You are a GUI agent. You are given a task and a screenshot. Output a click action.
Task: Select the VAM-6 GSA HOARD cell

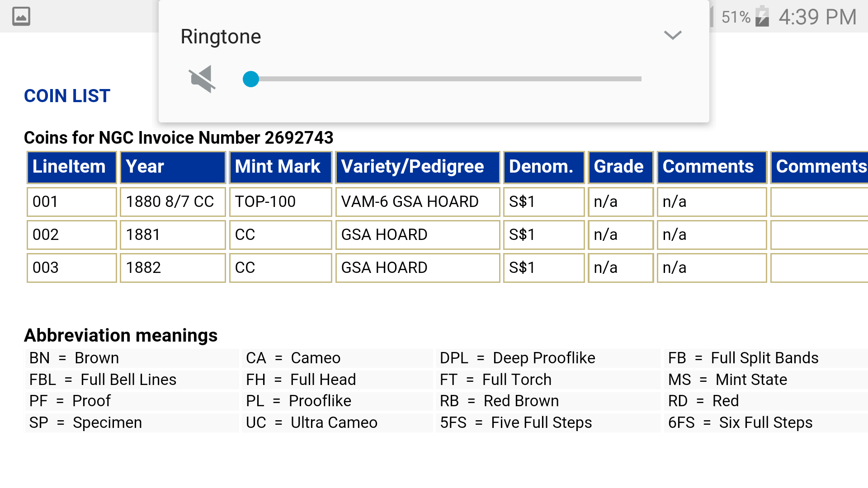pos(417,202)
